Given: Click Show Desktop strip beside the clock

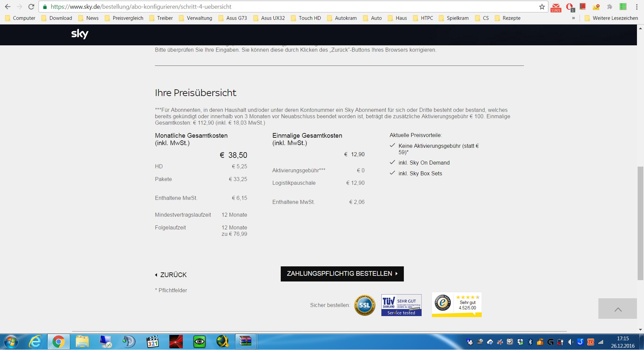Looking at the screenshot, I should [641, 342].
